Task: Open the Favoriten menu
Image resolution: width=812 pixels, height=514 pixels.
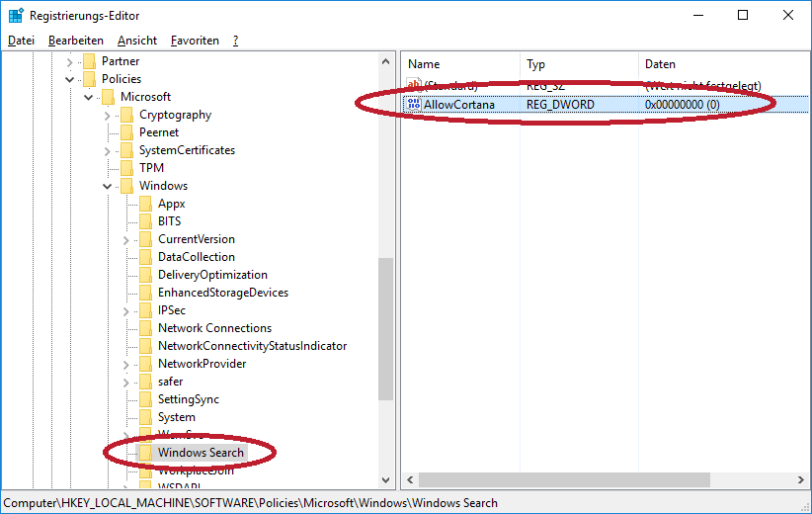Action: pos(195,41)
